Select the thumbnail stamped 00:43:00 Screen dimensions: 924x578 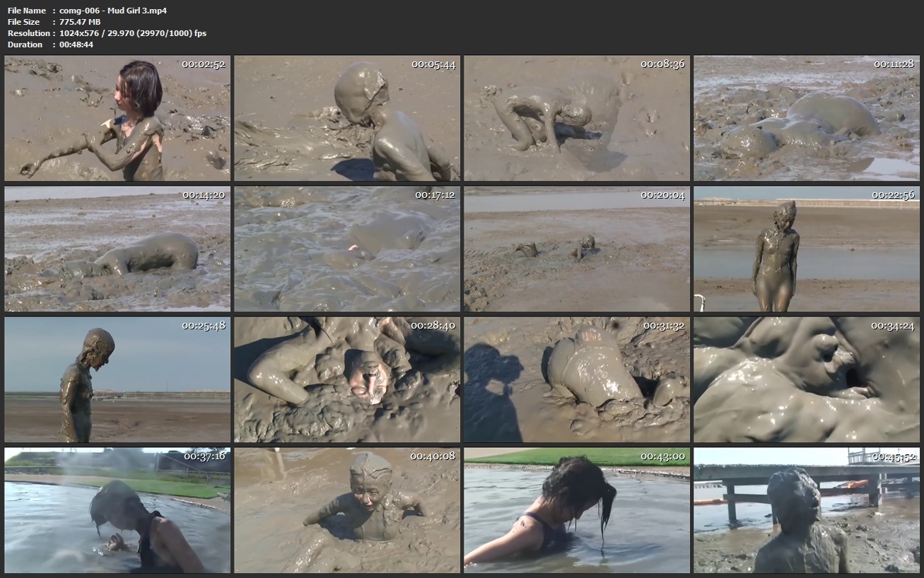577,510
